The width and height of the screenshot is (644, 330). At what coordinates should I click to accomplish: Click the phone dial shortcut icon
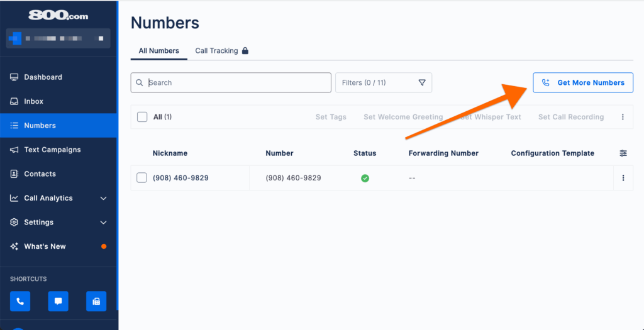click(x=20, y=301)
